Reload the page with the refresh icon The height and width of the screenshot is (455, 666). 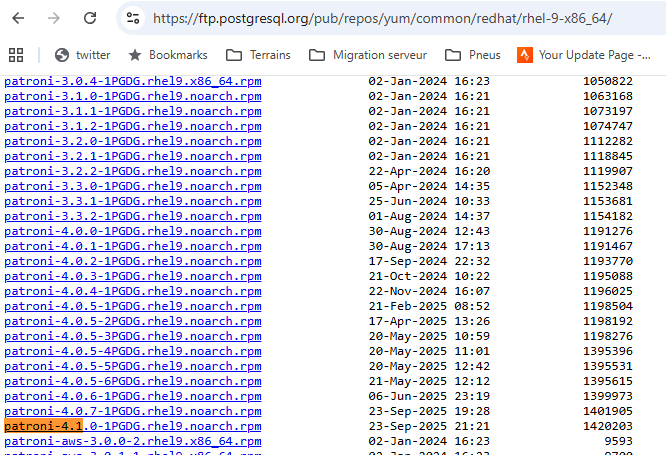click(90, 18)
